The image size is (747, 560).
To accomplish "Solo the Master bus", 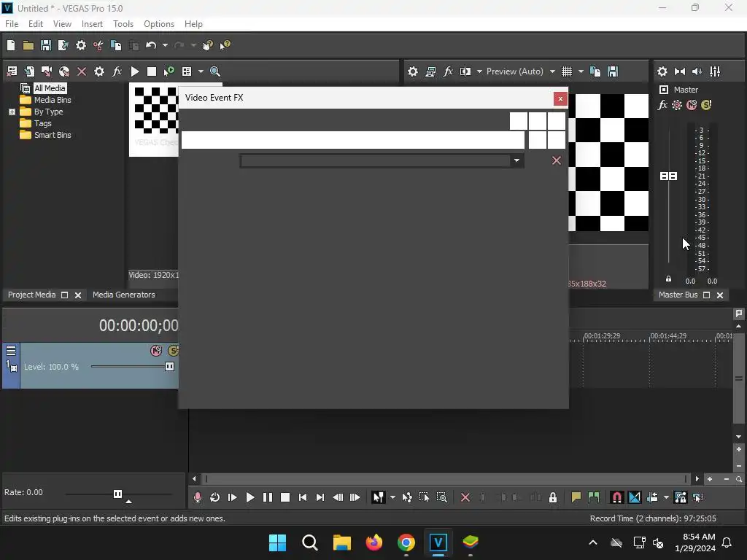I will [x=706, y=105].
